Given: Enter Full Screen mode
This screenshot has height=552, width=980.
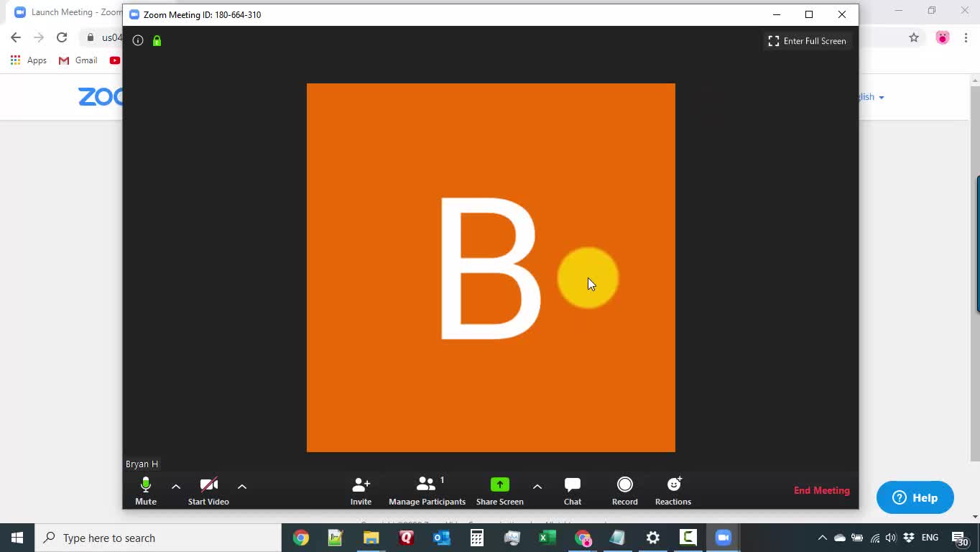Looking at the screenshot, I should tap(807, 41).
